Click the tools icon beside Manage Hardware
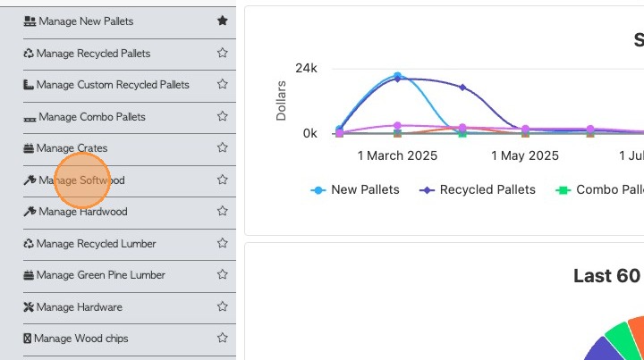This screenshot has width=644, height=360. pos(29,307)
